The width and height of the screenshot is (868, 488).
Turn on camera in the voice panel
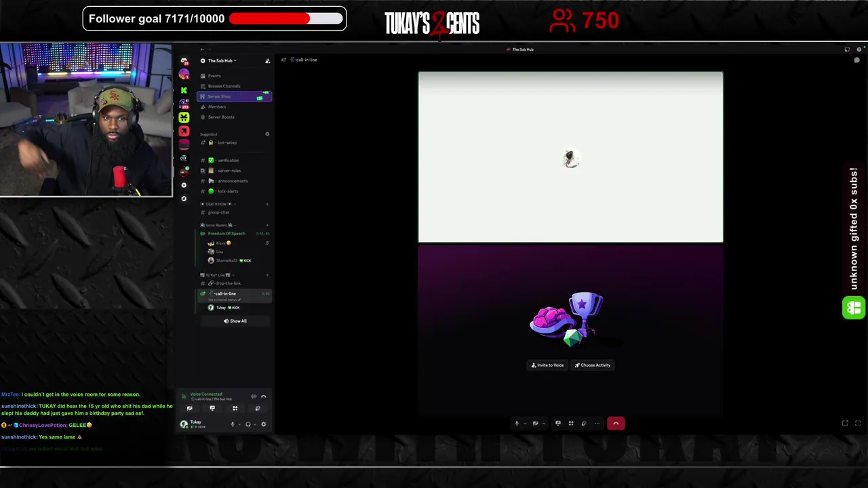[x=189, y=408]
